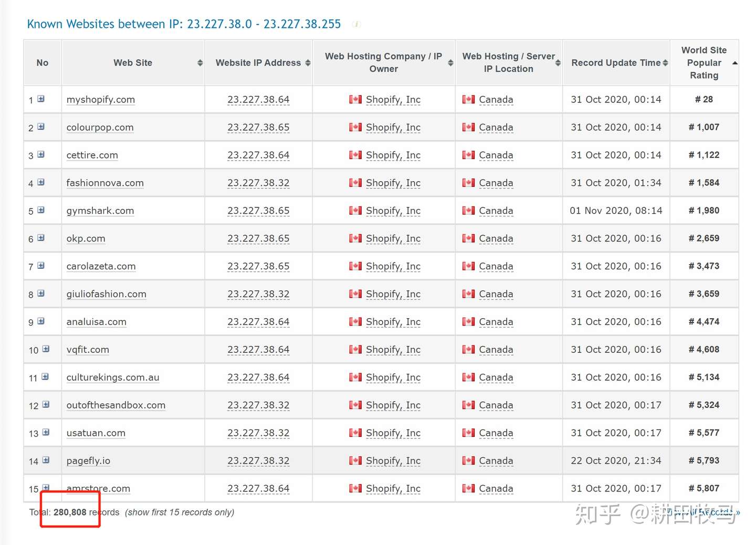Click IP 23.227.38.64 in myshopify.com row
This screenshot has width=756, height=545.
258,100
